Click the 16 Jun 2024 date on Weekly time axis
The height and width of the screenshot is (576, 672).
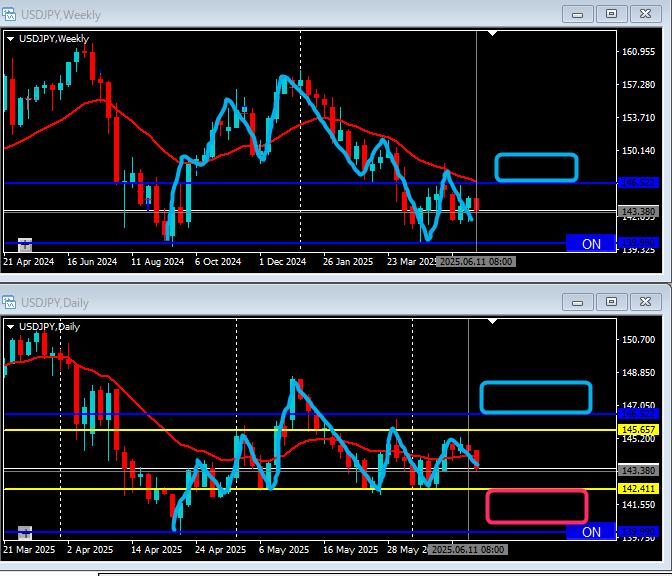coord(92,261)
